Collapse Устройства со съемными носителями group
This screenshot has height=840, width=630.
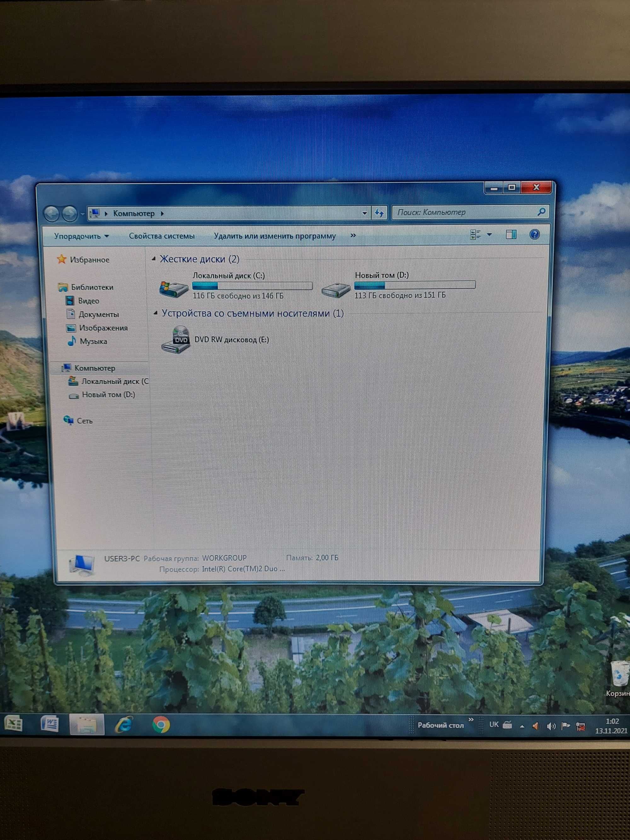155,313
